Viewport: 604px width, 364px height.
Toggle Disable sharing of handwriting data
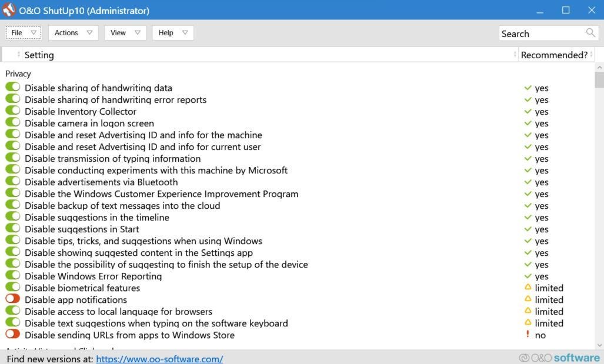(x=13, y=86)
